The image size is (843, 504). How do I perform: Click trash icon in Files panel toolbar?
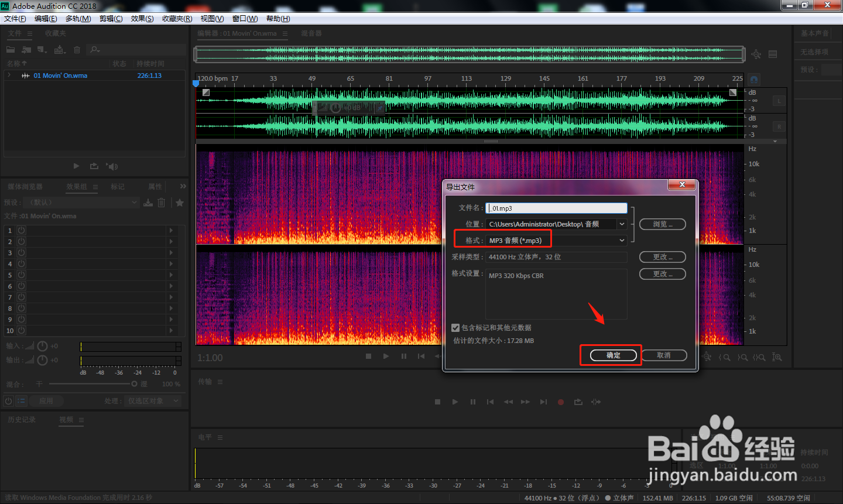(77, 50)
